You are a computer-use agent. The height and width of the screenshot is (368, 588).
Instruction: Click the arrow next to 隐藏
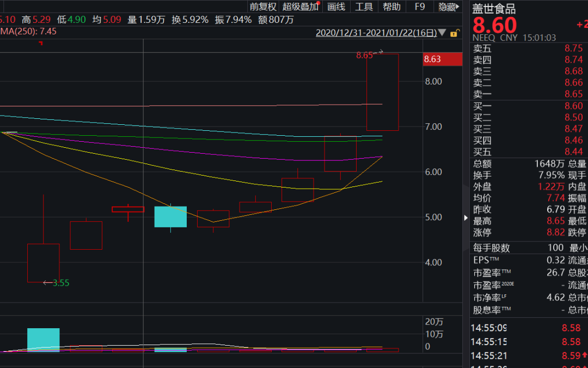(458, 7)
